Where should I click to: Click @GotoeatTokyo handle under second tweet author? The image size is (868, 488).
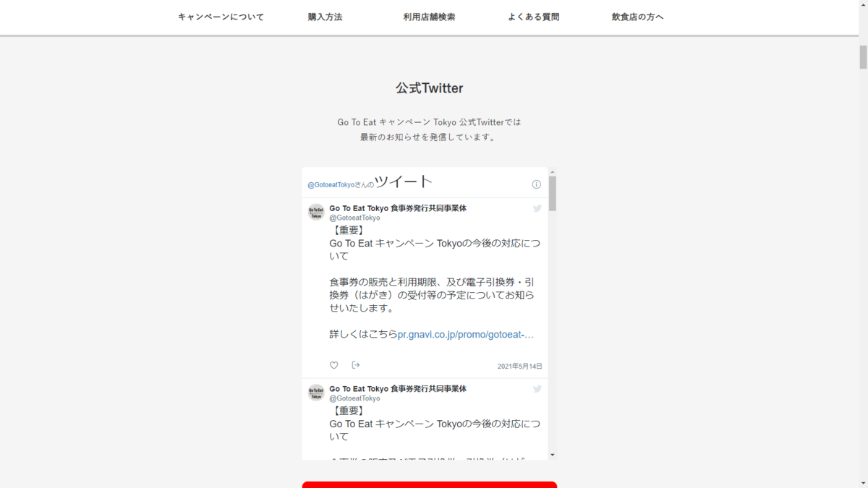pos(354,398)
